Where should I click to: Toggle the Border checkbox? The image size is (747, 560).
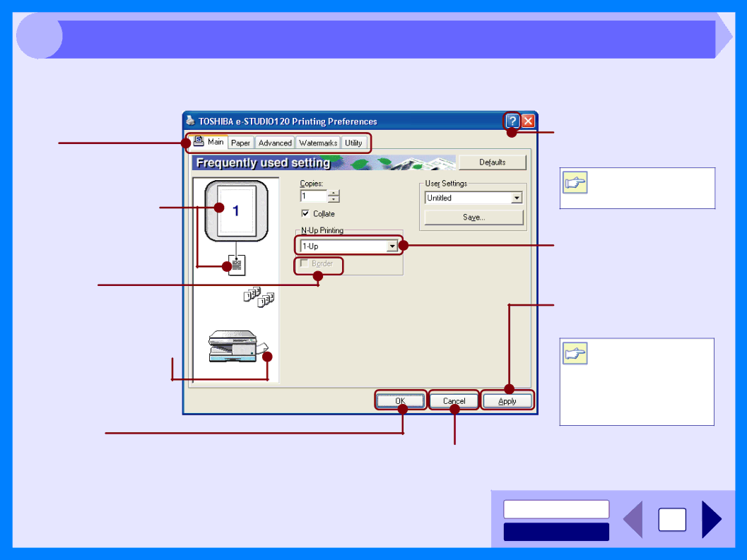[x=304, y=263]
